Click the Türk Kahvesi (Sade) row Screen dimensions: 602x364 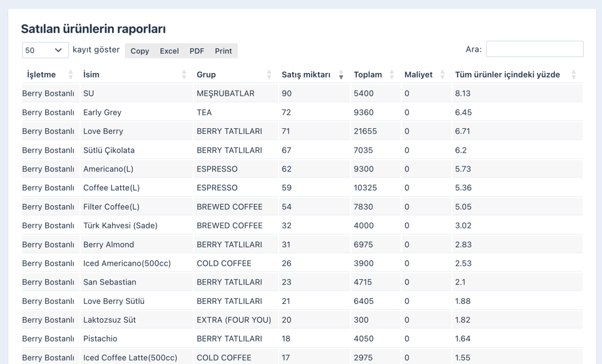pos(120,225)
